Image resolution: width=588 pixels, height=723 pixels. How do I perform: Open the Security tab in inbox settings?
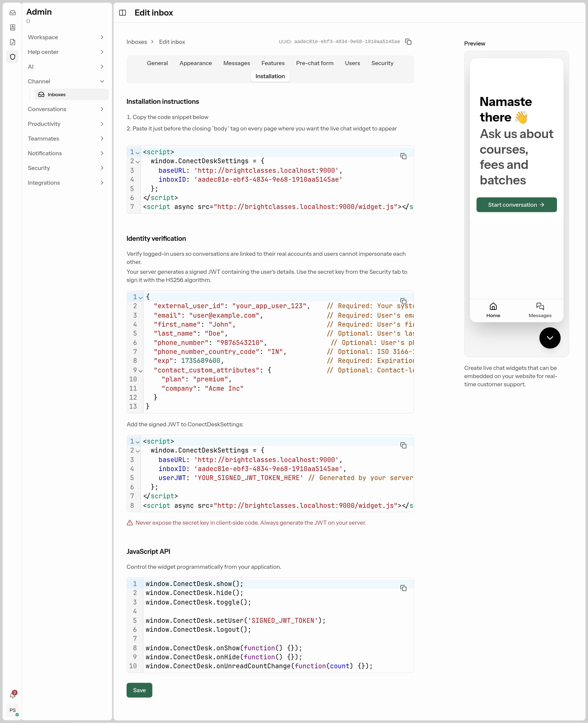click(x=382, y=63)
